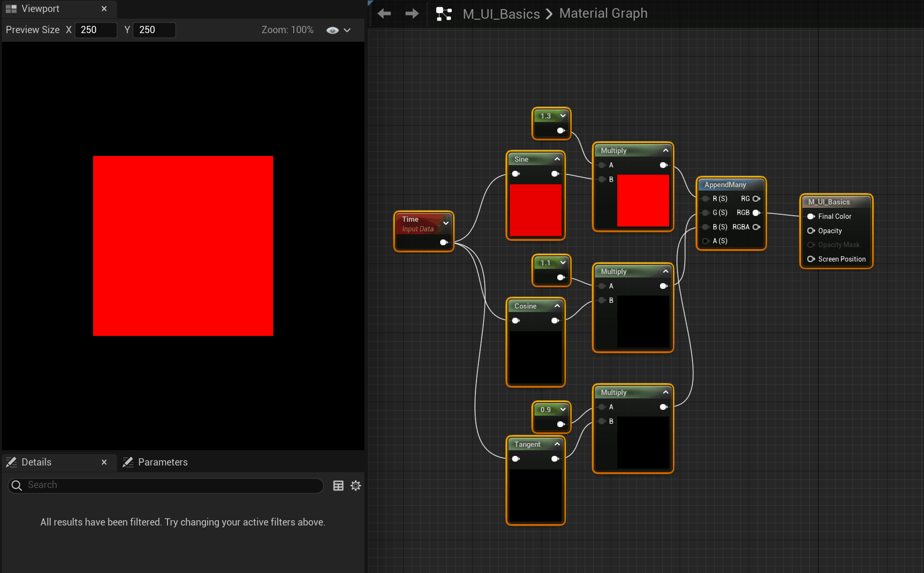Click the back navigation arrow
The width and height of the screenshot is (924, 573).
click(384, 13)
